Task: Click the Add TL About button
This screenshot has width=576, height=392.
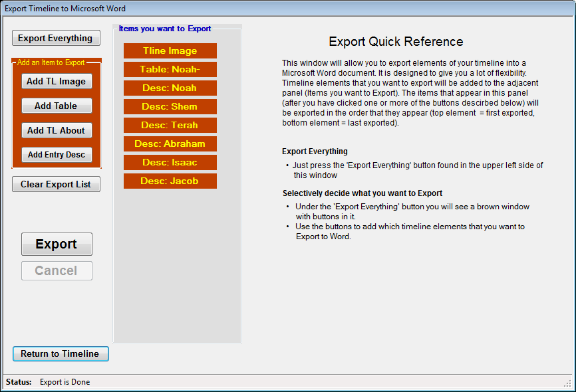Action: [57, 130]
